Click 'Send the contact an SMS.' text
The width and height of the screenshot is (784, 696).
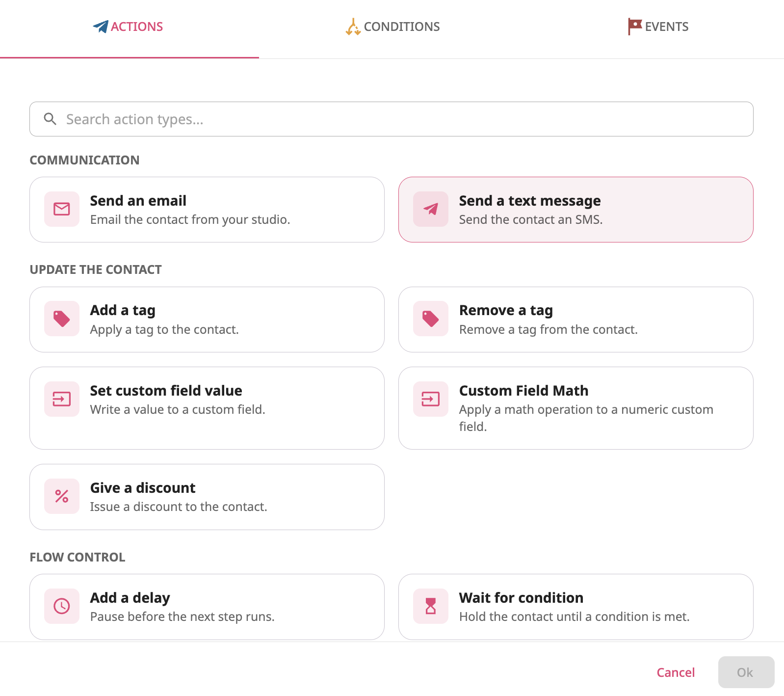pos(531,219)
